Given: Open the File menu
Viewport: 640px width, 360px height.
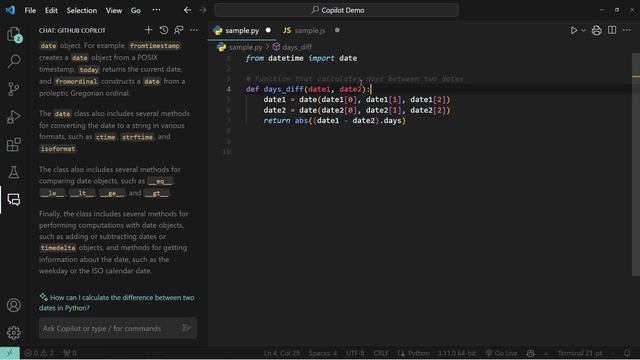Looking at the screenshot, I should [x=30, y=10].
